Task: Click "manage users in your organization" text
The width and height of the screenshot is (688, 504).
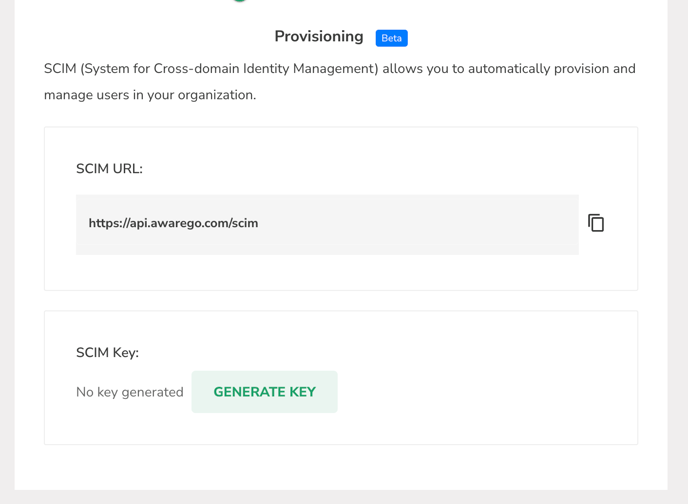Action: point(150,95)
